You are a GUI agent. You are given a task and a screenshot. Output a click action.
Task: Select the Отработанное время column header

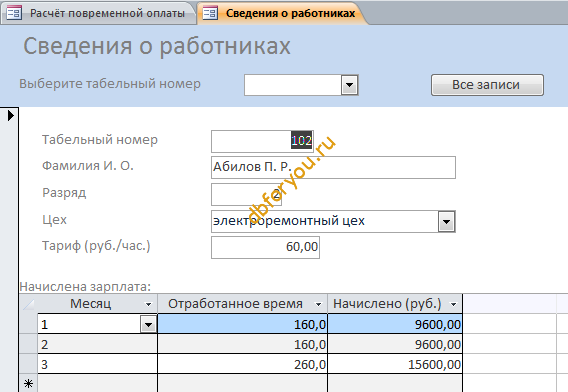[235, 304]
